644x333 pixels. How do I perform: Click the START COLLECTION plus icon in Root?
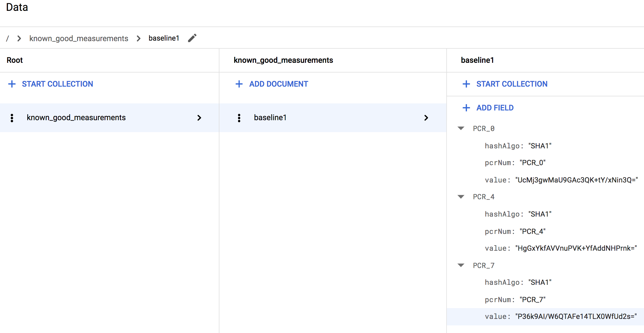point(13,84)
